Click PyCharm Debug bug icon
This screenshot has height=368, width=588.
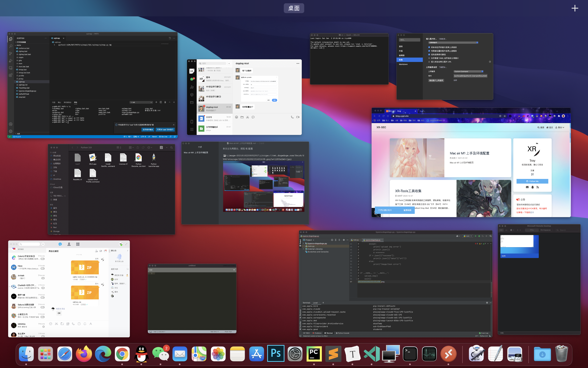pyautogui.click(x=479, y=236)
